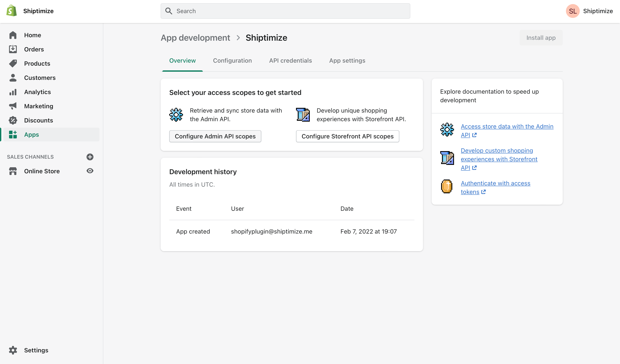620x364 pixels.
Task: Click the access token coin icon
Action: pos(447,186)
